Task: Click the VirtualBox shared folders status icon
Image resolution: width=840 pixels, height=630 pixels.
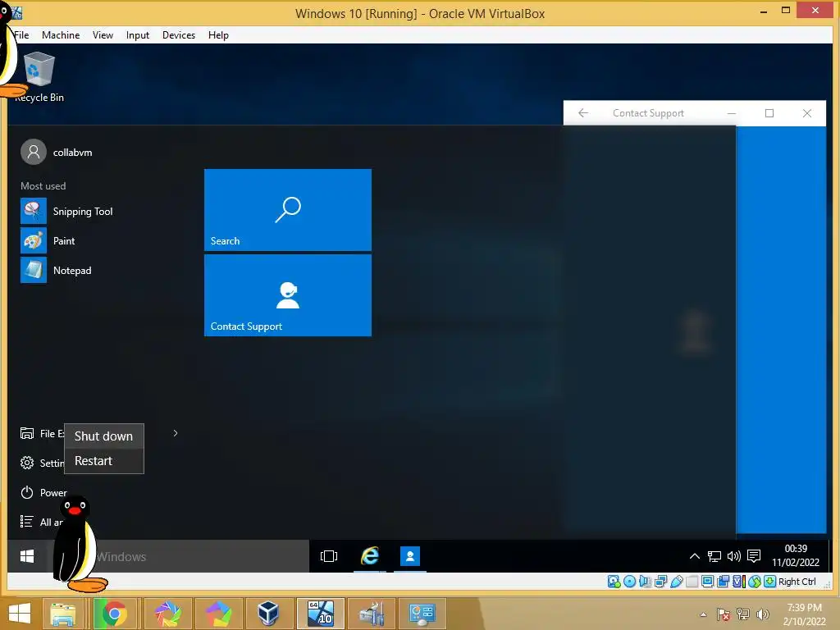Action: 692,582
